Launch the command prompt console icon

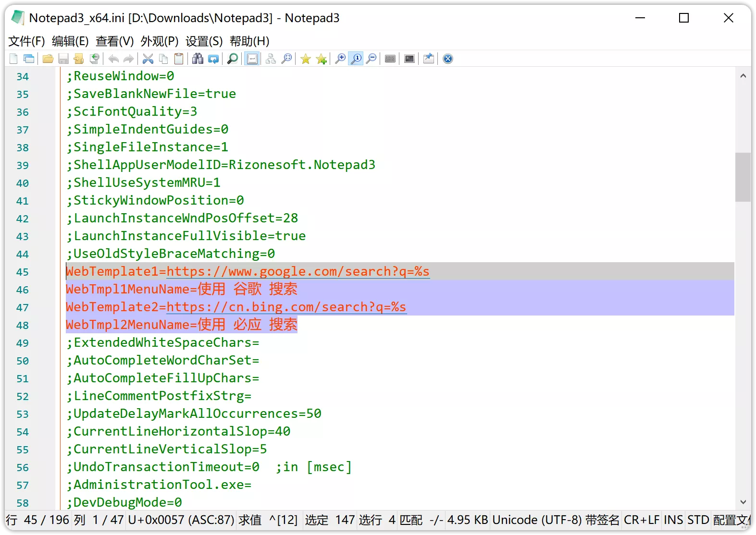[x=409, y=59]
